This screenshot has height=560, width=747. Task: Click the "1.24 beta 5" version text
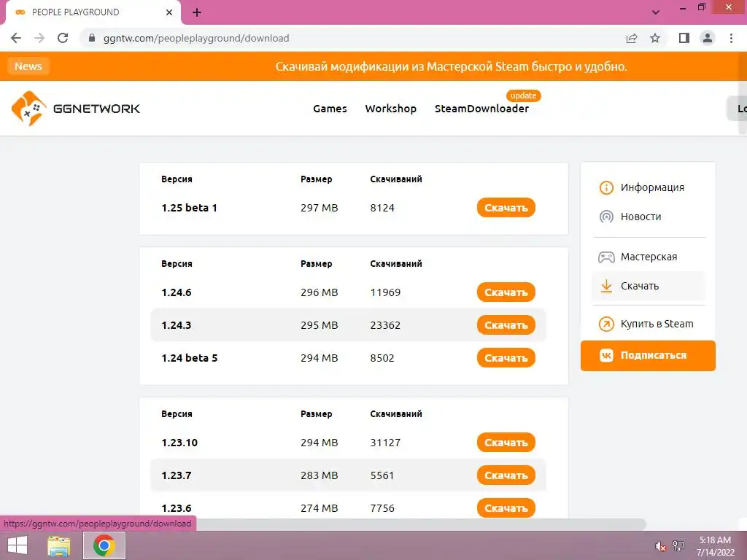189,358
